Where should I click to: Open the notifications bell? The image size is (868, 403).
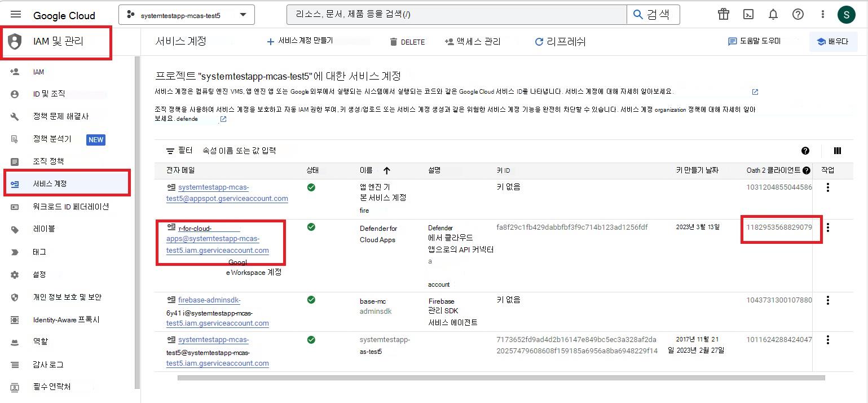773,15
